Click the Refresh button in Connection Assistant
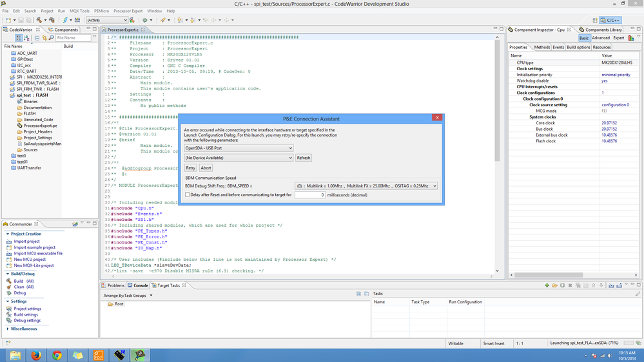644x362 pixels. pos(304,158)
